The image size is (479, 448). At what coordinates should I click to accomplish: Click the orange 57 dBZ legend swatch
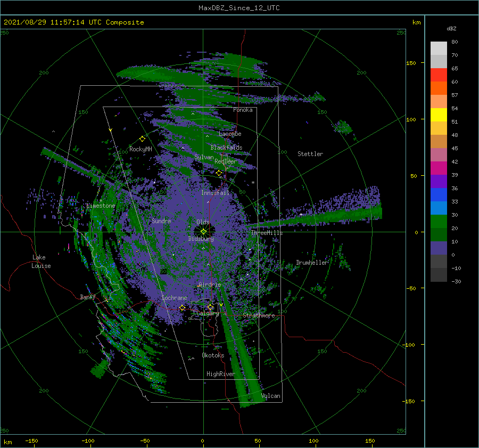(x=439, y=101)
